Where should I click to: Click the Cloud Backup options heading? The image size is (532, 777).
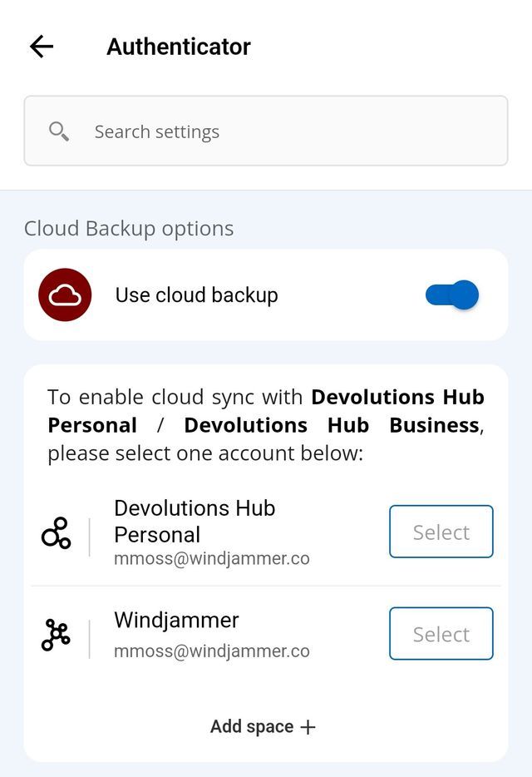point(129,229)
